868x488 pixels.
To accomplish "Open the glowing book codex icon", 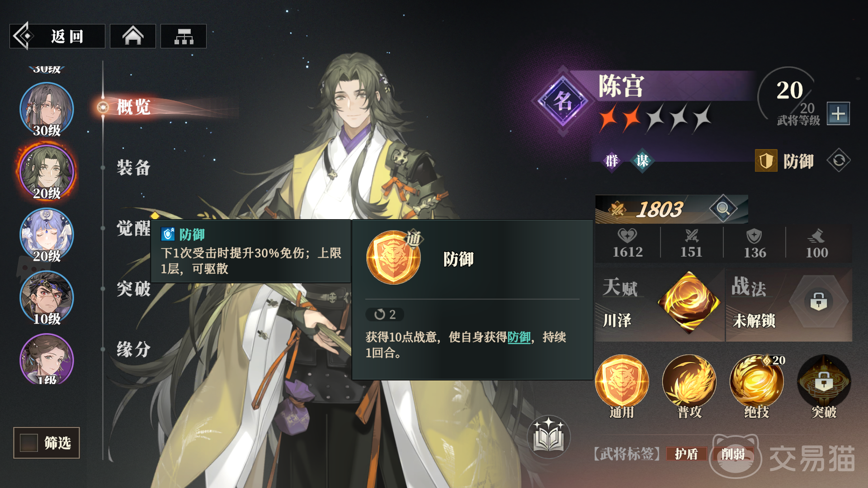I will (x=548, y=437).
